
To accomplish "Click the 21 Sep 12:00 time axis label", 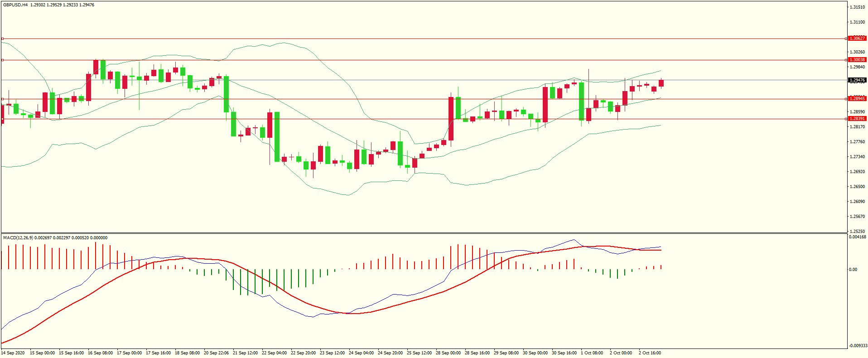I will [x=245, y=353].
